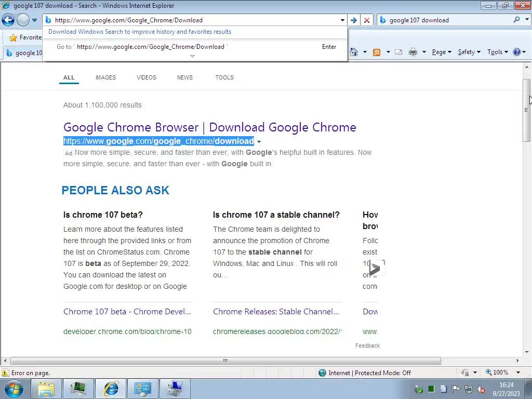Open the Page menu

click(442, 52)
